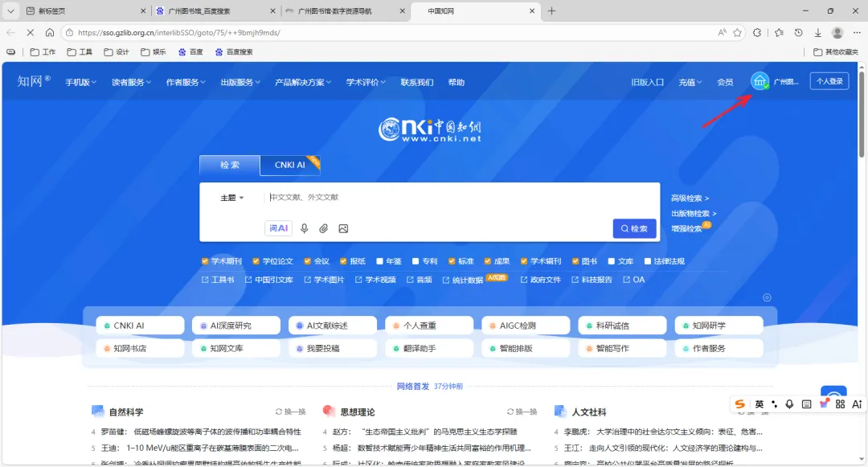Open the 旧版入口 link
The image size is (868, 467).
(647, 82)
